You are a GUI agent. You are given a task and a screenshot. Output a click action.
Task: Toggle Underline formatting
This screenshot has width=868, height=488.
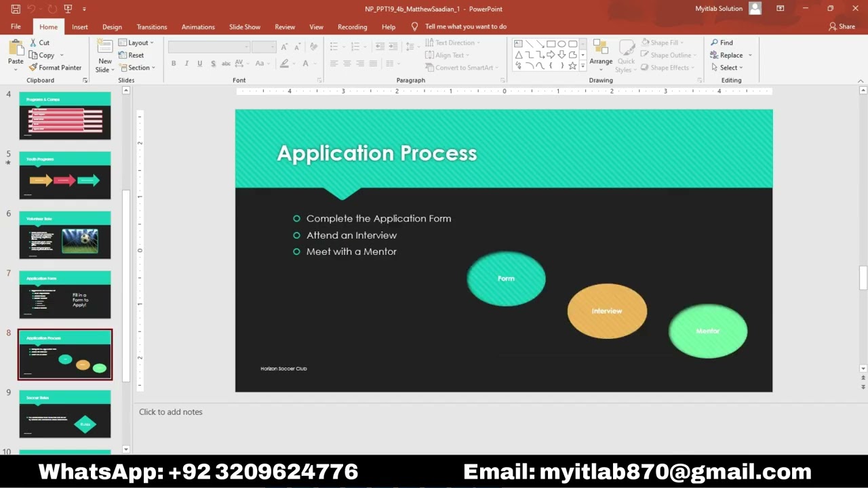199,64
